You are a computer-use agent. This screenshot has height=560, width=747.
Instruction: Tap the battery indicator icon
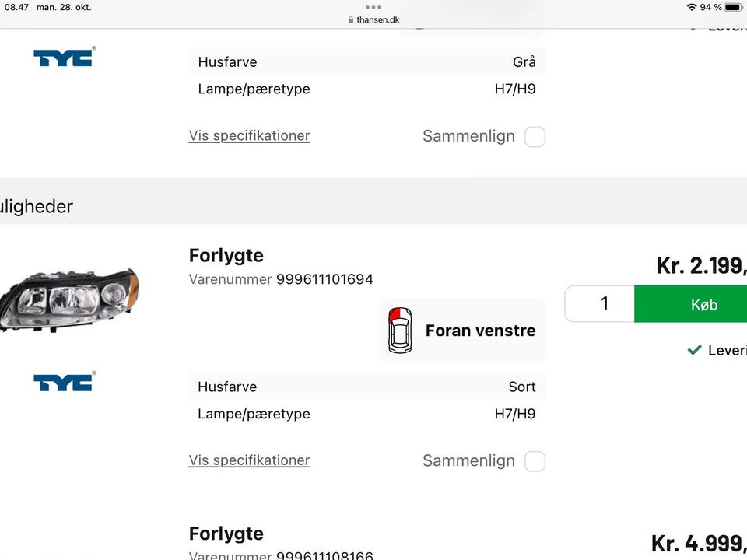click(733, 7)
